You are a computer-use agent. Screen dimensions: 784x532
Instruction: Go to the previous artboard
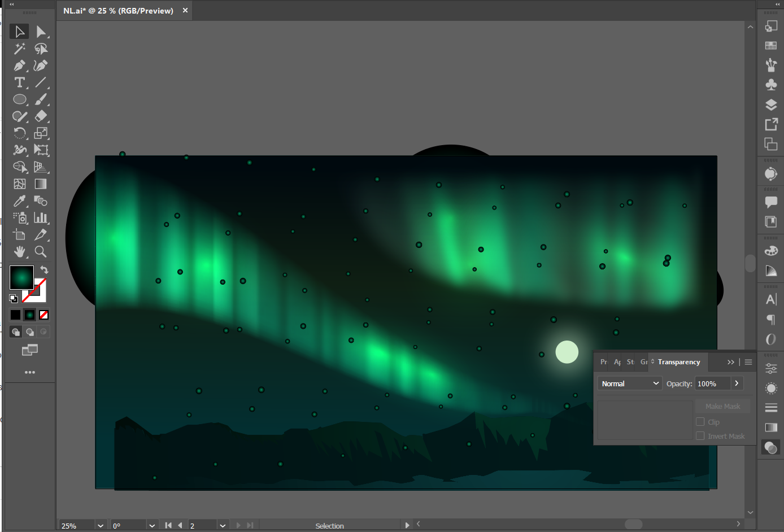click(x=180, y=525)
